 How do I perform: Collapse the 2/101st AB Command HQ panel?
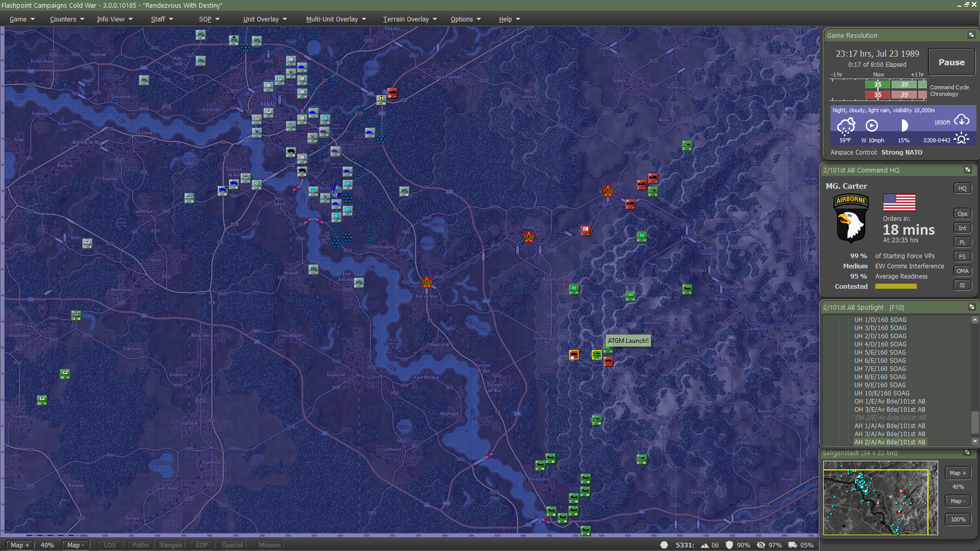pyautogui.click(x=967, y=170)
